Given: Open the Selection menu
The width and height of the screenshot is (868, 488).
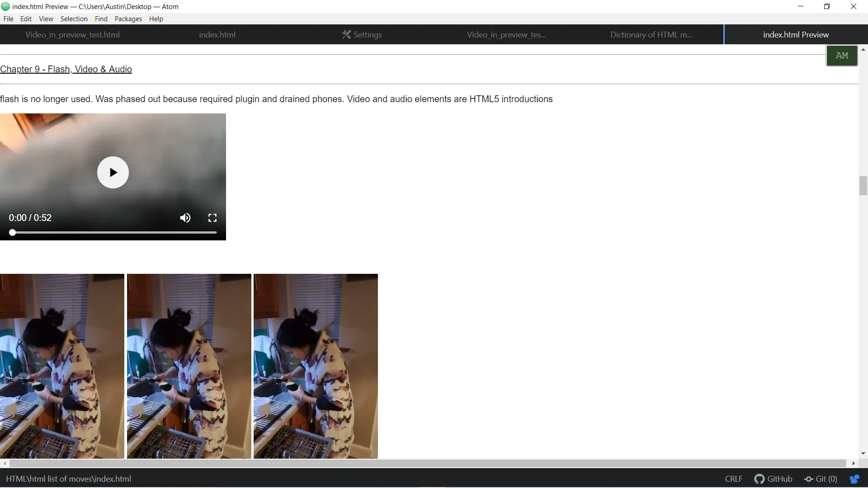Looking at the screenshot, I should [74, 19].
